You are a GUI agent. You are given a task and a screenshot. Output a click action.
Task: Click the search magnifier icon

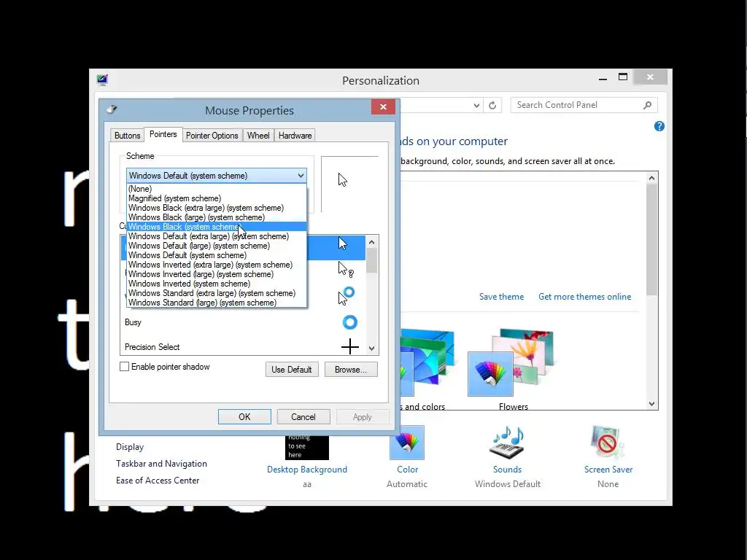click(x=647, y=105)
